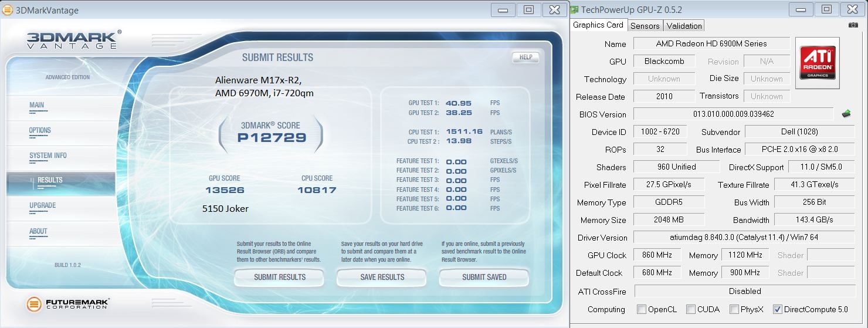Click the Name field AMD Radeon HD 6900M

711,43
